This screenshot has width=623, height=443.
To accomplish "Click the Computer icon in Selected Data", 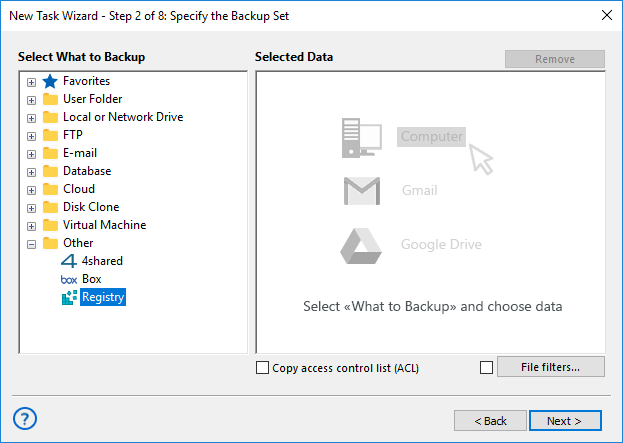I will pyautogui.click(x=361, y=137).
